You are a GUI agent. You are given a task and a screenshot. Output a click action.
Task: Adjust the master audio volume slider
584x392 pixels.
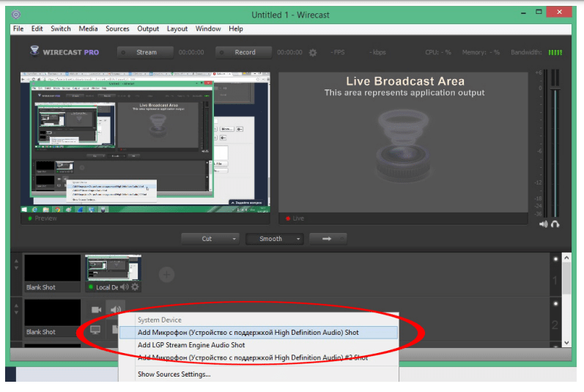pyautogui.click(x=555, y=89)
